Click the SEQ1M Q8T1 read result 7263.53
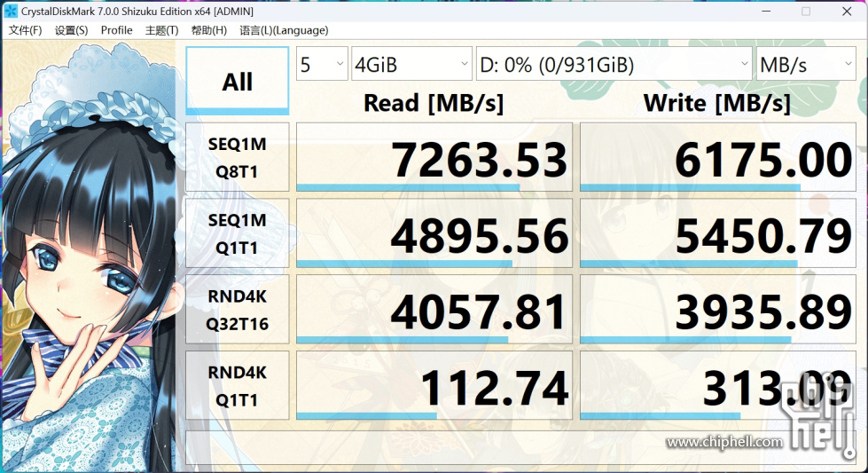This screenshot has height=473, width=868. (434, 157)
